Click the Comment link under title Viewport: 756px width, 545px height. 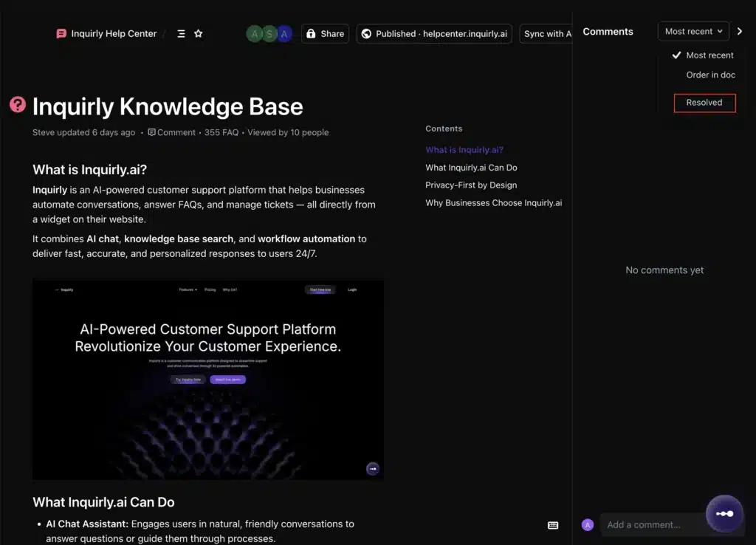point(171,132)
